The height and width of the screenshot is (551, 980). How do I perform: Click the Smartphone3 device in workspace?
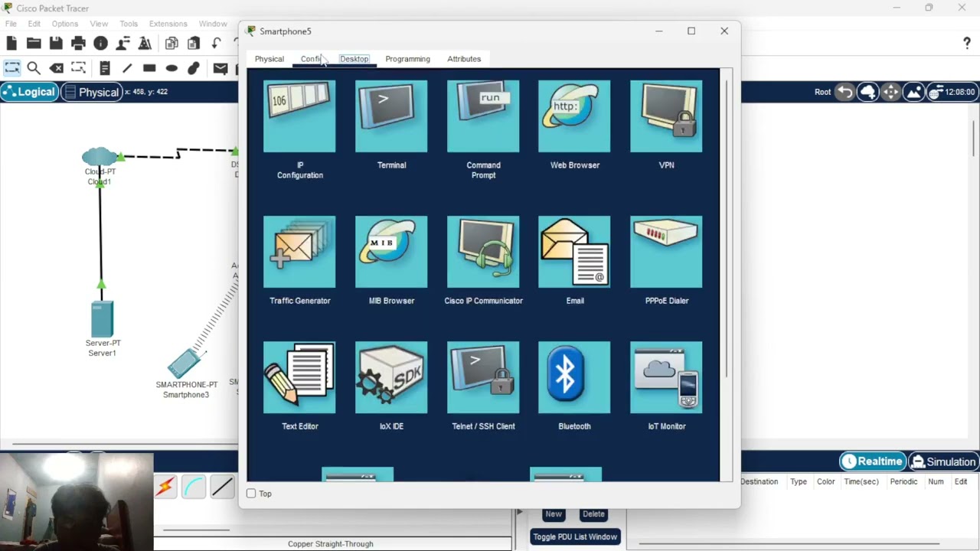click(186, 364)
